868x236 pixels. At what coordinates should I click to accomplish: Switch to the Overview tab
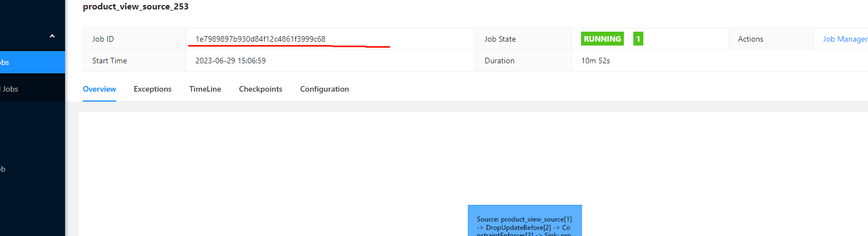100,89
